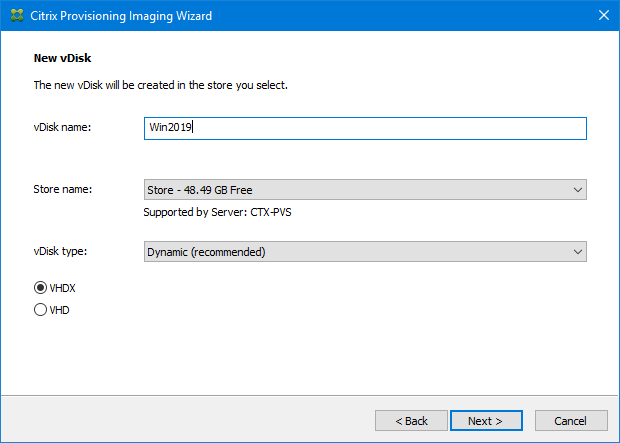Go to the previous step with Back

(411, 420)
